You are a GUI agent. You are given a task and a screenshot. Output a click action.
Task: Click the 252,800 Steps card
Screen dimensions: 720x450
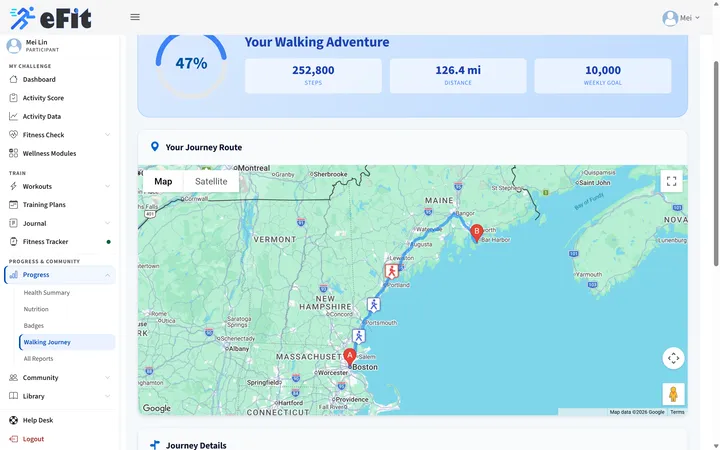[313, 76]
